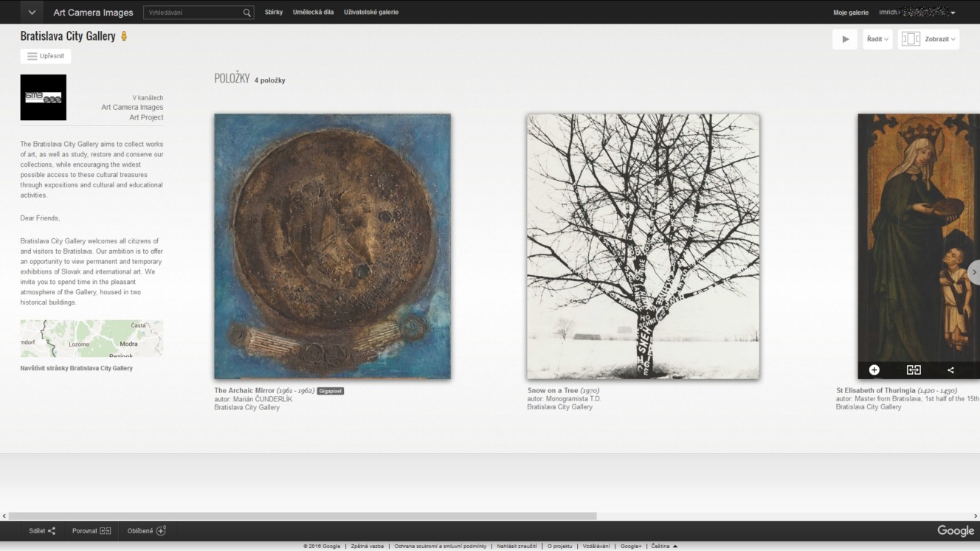The image size is (980, 551).
Task: Open Nahlásit zneužití footer link
Action: (517, 547)
